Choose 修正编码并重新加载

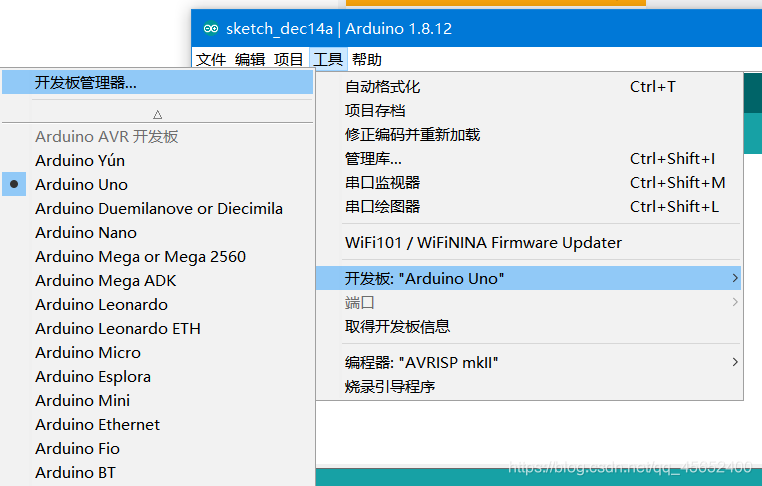(529, 135)
